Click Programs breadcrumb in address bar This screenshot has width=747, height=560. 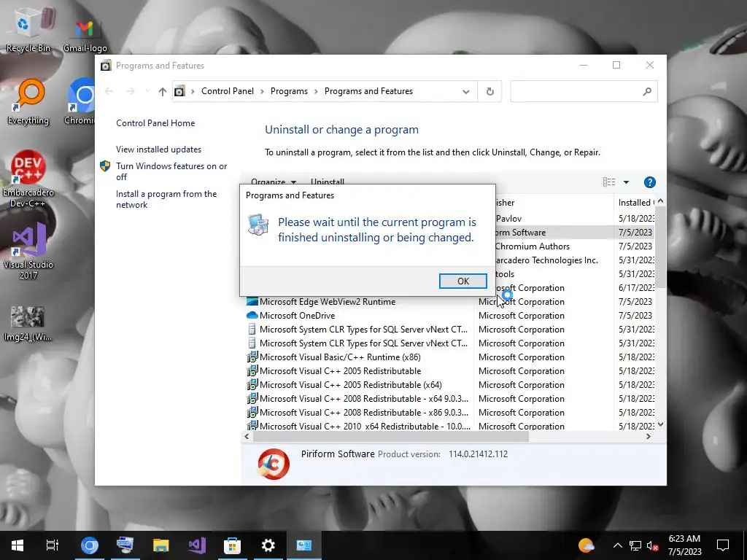point(289,91)
